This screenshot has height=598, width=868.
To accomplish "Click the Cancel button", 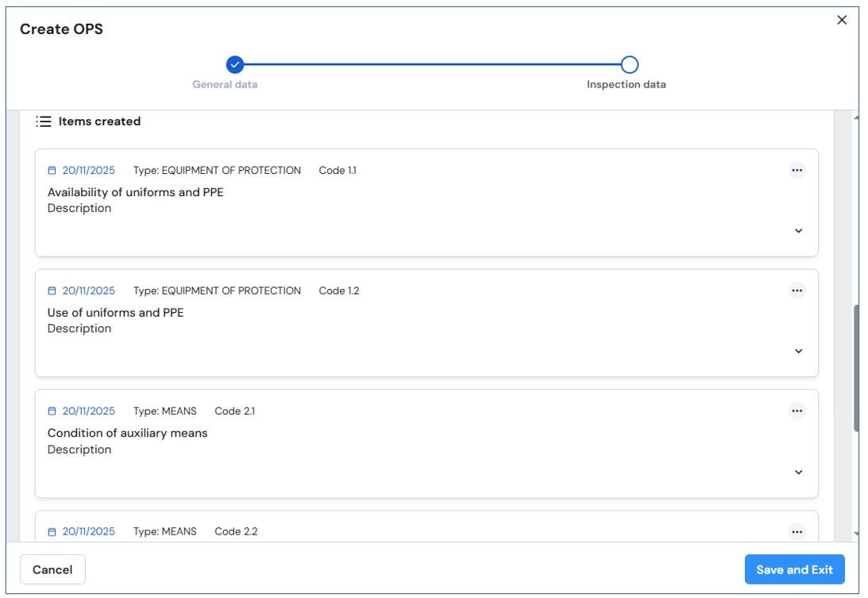I will click(x=52, y=569).
